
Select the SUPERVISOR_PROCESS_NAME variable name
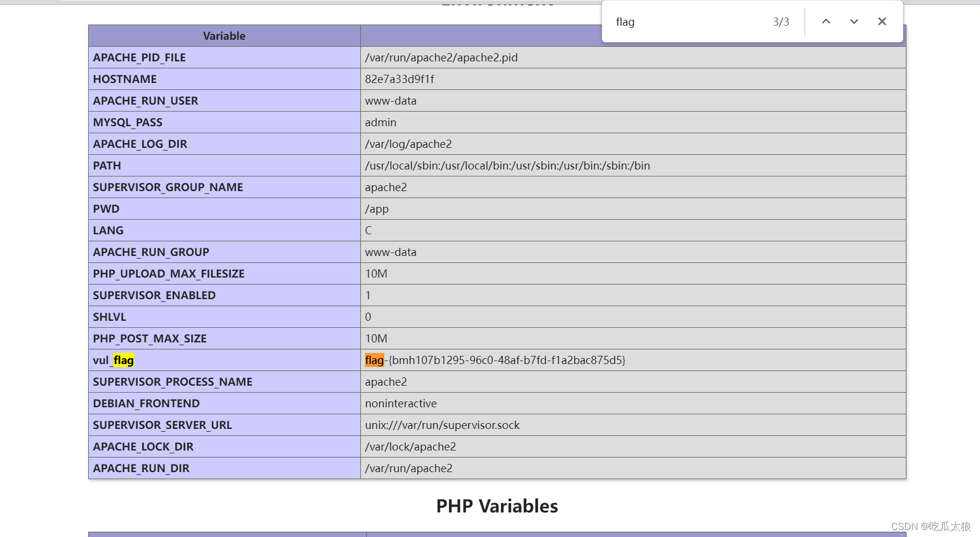172,382
